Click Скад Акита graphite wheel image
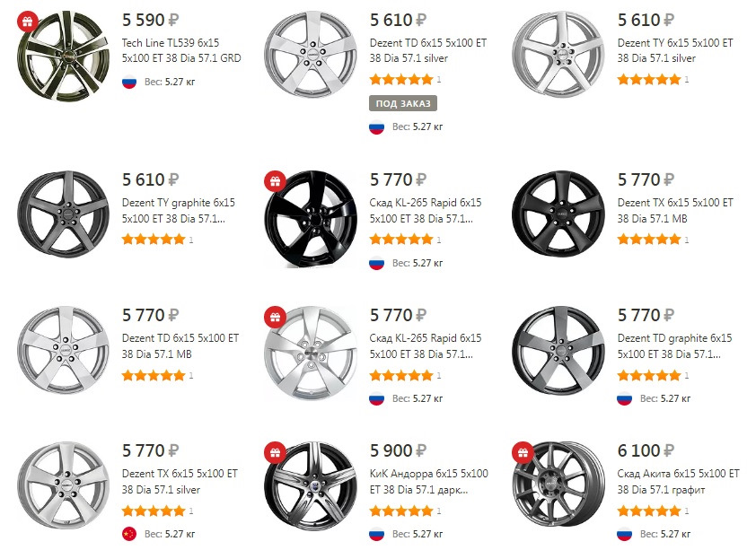This screenshot has width=756, height=550. pyautogui.click(x=556, y=489)
